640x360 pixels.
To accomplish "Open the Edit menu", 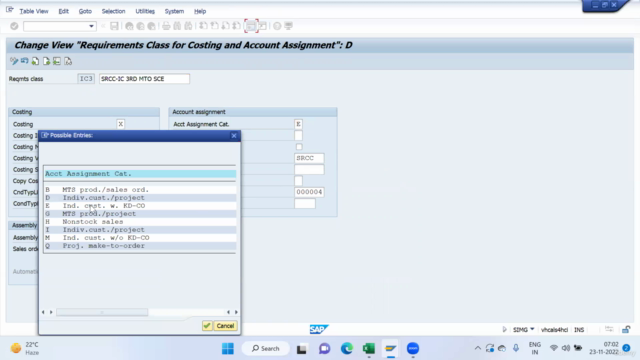I will [x=63, y=11].
